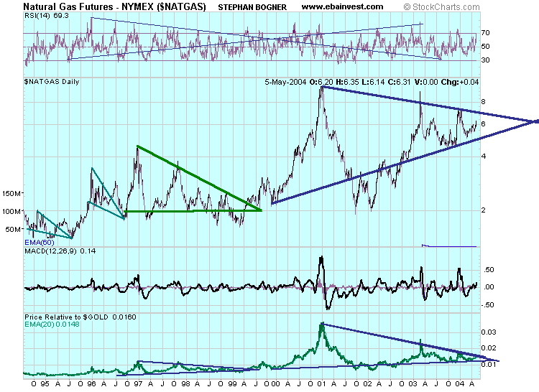This screenshot has height=392, width=539.
Task: Click the 'RSI(14) 69.3' indicator label
Action: [47, 16]
